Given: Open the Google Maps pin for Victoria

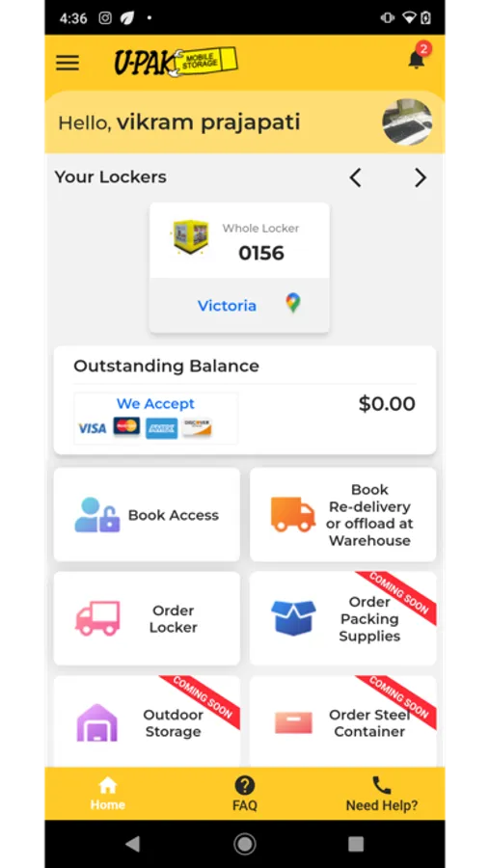Looking at the screenshot, I should [293, 304].
